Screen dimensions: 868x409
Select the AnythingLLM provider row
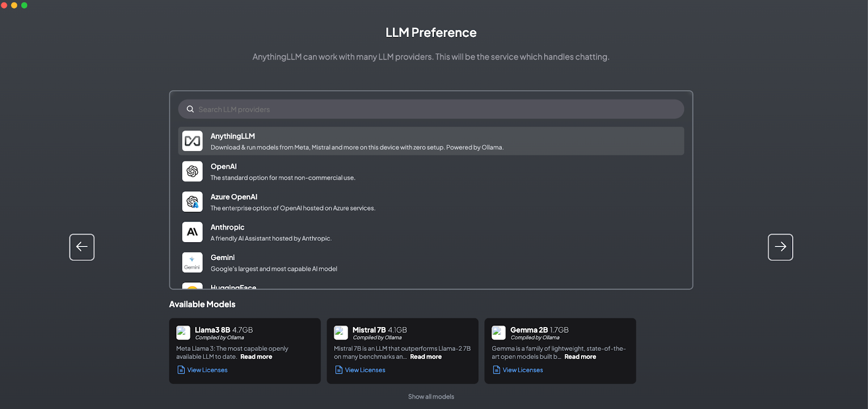click(431, 141)
